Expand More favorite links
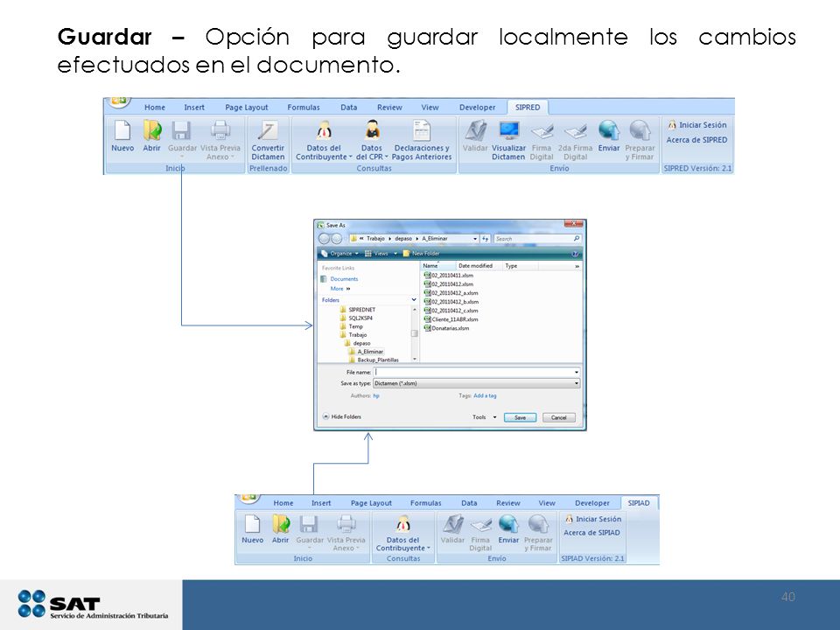Viewport: 840px width, 630px height. tap(339, 289)
